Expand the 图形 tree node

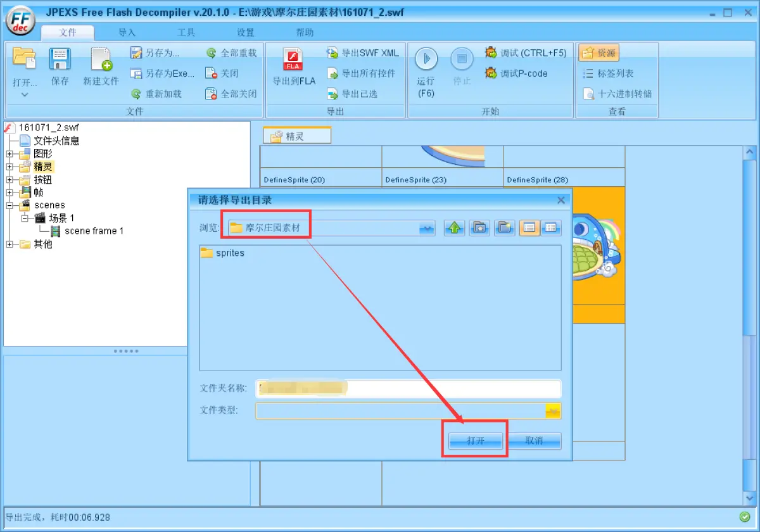[x=10, y=153]
